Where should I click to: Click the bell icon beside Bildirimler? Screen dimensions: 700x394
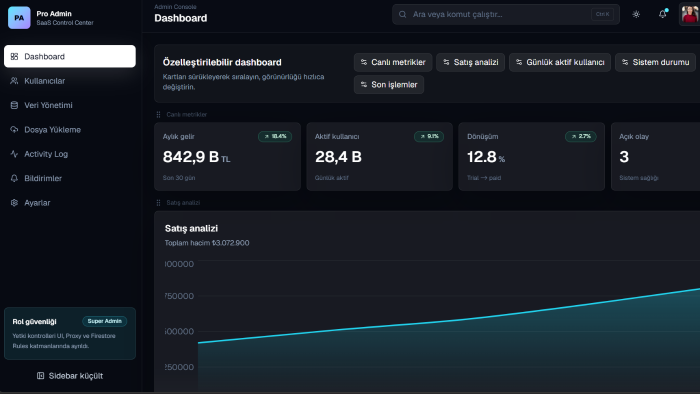(14, 178)
